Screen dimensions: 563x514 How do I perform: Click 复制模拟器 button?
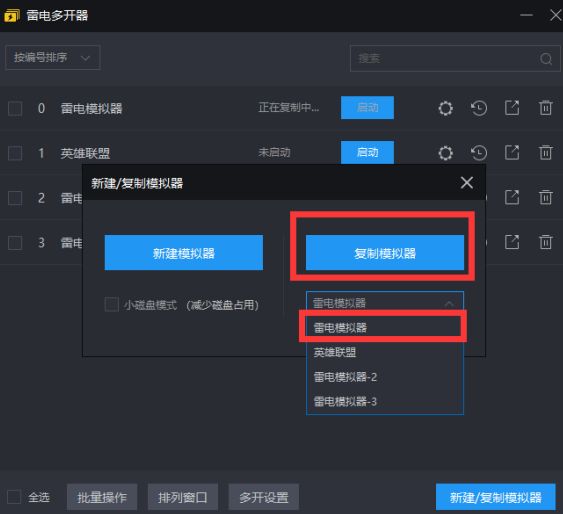385,253
